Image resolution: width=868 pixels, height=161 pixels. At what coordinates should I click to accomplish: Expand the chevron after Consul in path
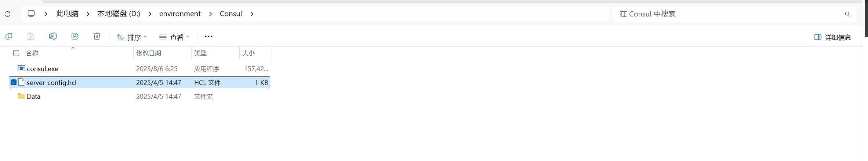(x=252, y=14)
